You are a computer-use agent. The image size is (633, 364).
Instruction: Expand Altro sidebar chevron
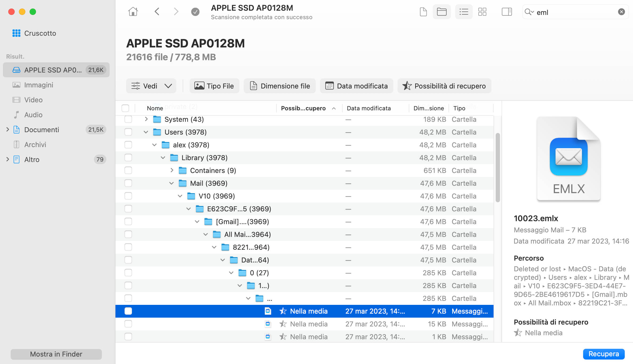7,160
